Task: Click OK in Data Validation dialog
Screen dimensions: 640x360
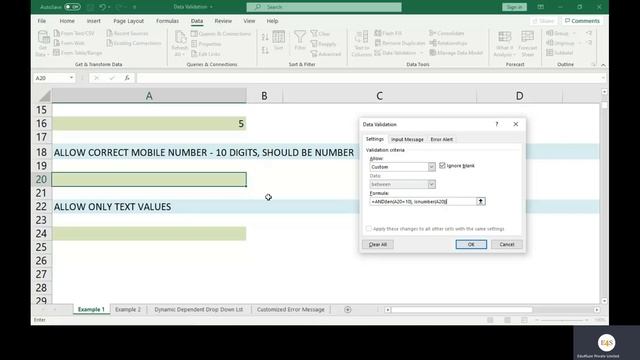Action: coord(471,244)
